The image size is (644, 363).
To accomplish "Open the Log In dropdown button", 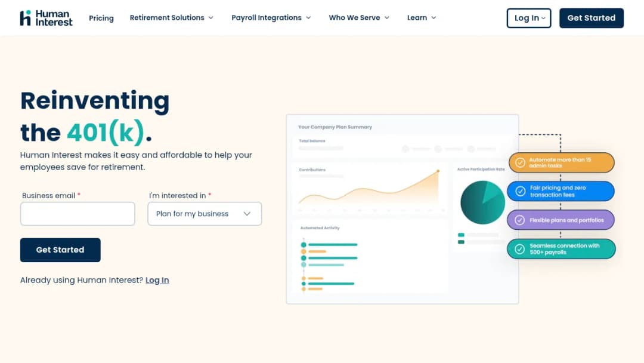I will pos(529,18).
